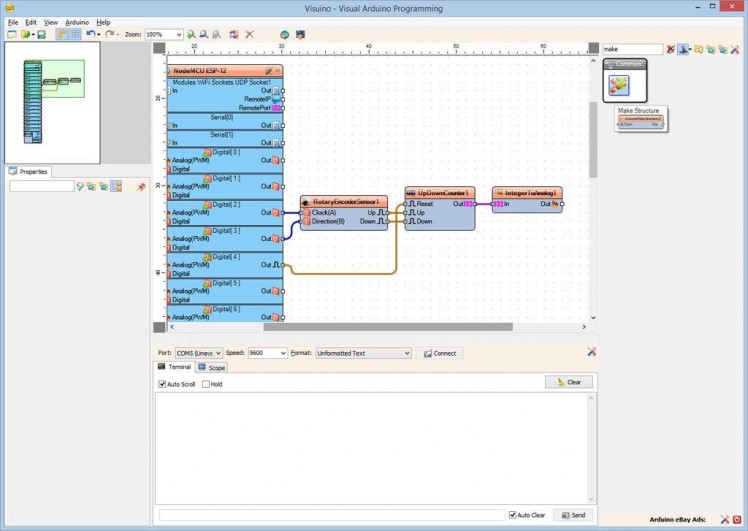Click the Upload to Arduino toolbar icon
This screenshot has height=531, width=748.
pyautogui.click(x=299, y=34)
